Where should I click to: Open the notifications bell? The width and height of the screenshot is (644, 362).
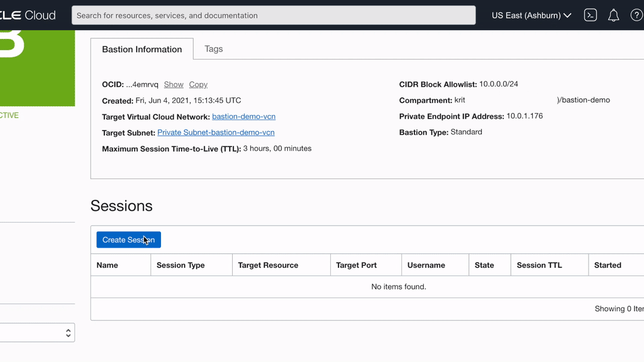pyautogui.click(x=614, y=14)
